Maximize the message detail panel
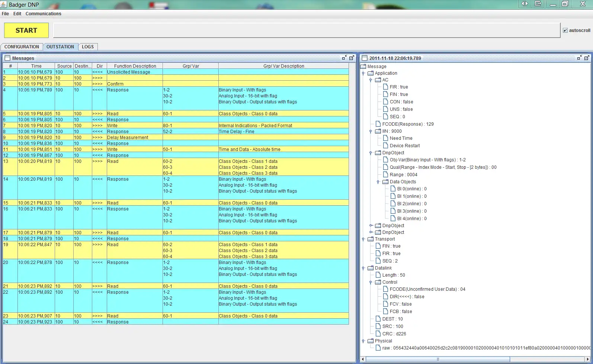 (586, 58)
